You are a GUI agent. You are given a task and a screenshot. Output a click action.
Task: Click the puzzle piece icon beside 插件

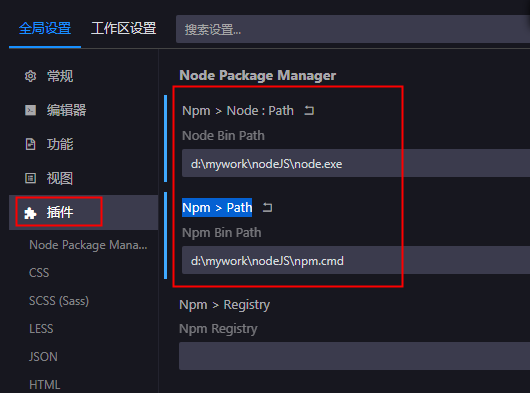pyautogui.click(x=30, y=213)
